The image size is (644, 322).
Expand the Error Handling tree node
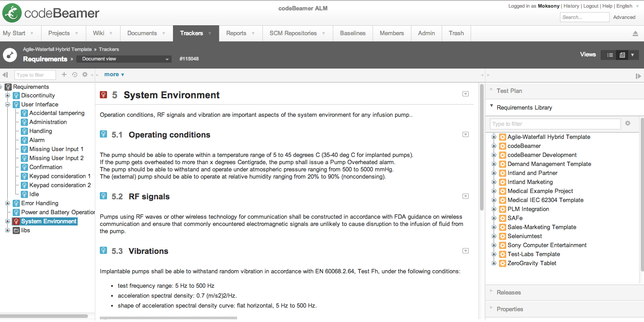pos(7,203)
